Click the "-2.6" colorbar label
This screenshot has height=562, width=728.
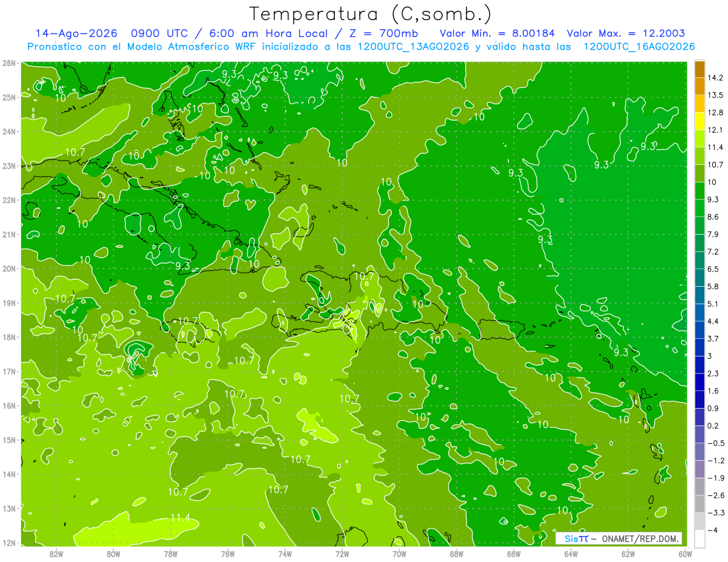pyautogui.click(x=716, y=495)
